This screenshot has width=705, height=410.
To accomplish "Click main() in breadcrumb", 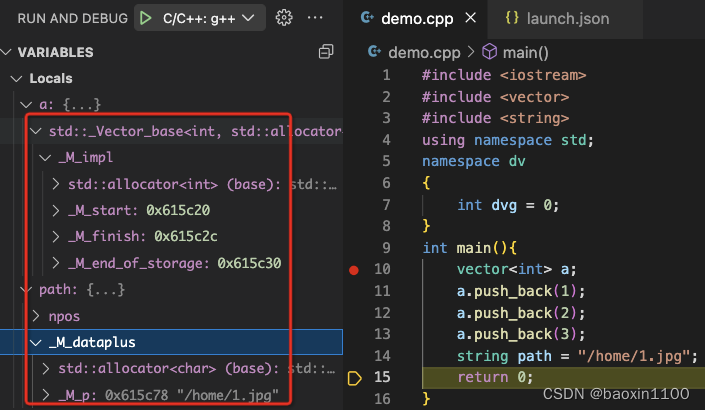I will click(x=525, y=53).
